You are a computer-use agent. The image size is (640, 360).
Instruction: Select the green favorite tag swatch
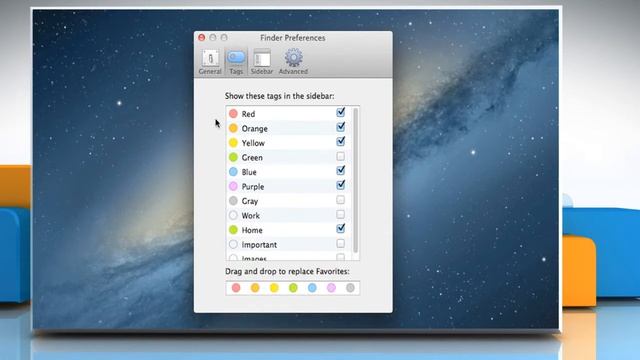pyautogui.click(x=293, y=288)
